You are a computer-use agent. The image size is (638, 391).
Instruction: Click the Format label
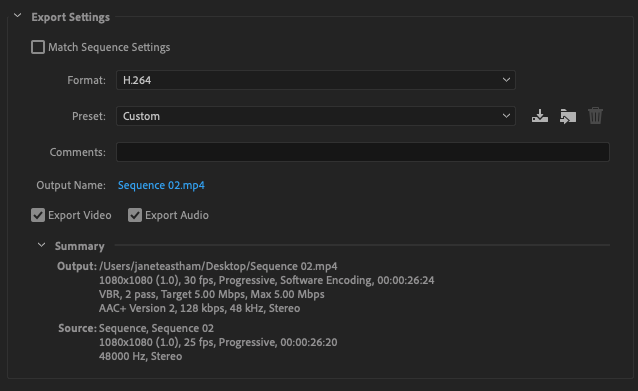coord(86,80)
